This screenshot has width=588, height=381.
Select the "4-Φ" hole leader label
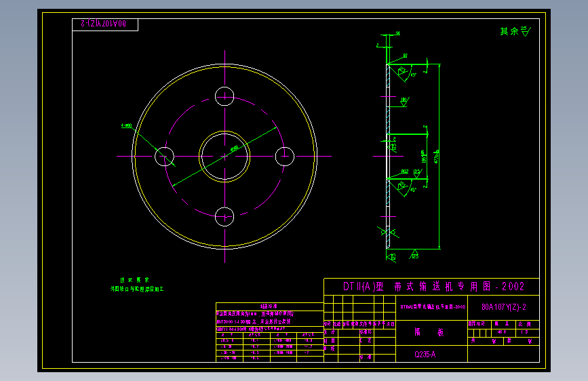[x=126, y=125]
